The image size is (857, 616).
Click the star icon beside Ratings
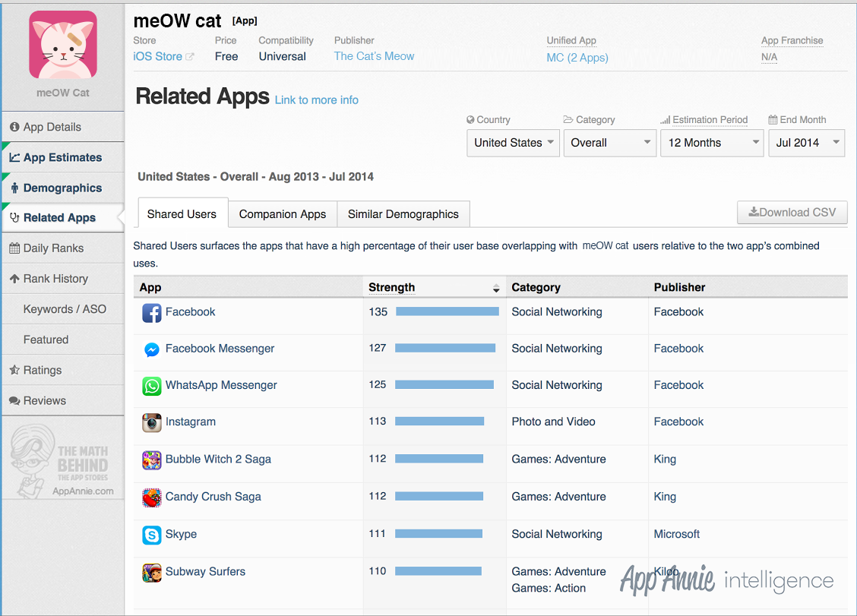[14, 370]
